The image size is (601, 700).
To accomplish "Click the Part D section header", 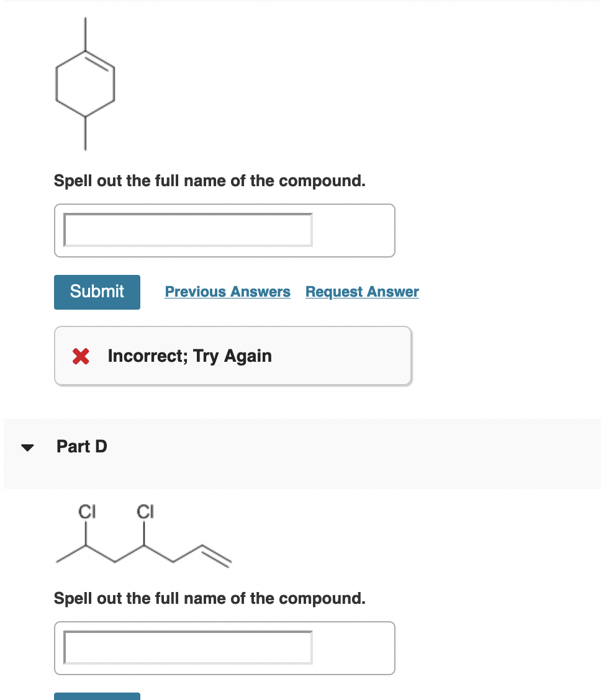I will click(x=82, y=446).
